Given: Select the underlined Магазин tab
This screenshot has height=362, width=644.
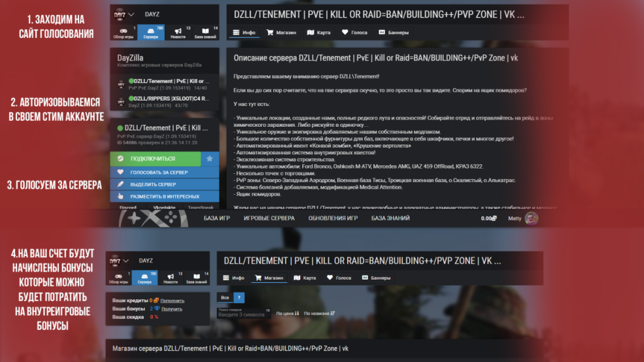Looking at the screenshot, I should (269, 278).
